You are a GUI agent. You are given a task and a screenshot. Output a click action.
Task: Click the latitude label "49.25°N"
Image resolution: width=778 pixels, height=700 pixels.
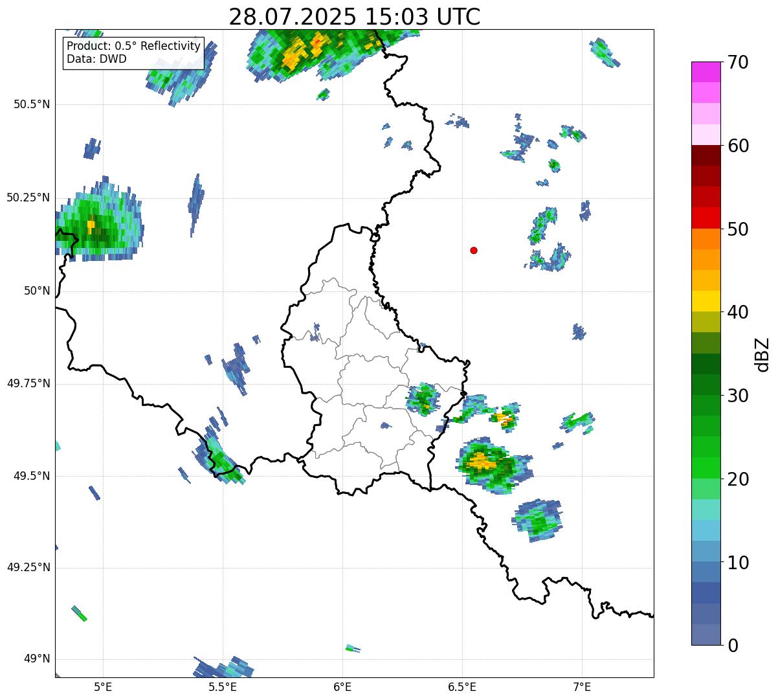tap(28, 568)
